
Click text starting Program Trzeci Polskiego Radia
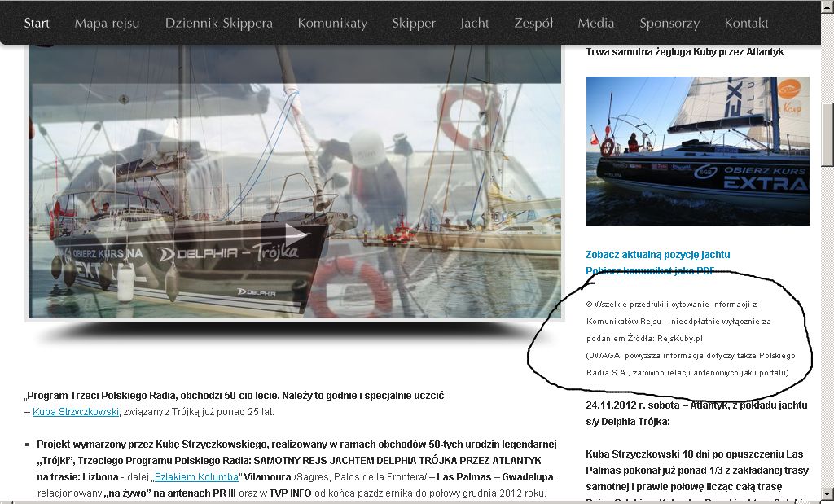coord(234,396)
